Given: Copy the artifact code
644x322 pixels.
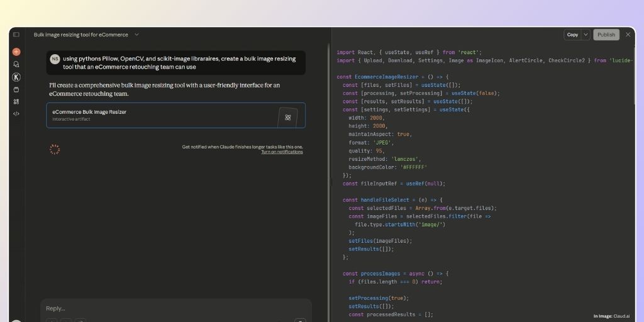Looking at the screenshot, I should pos(572,35).
